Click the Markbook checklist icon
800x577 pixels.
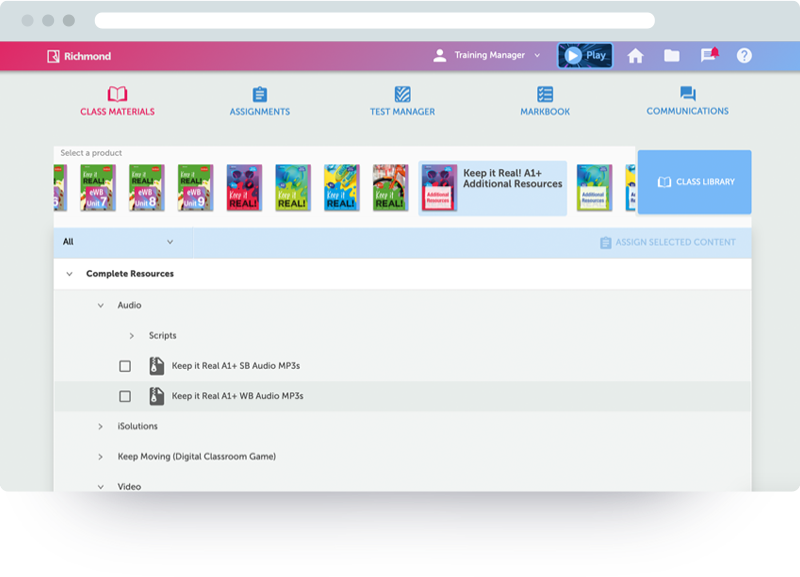[x=545, y=94]
